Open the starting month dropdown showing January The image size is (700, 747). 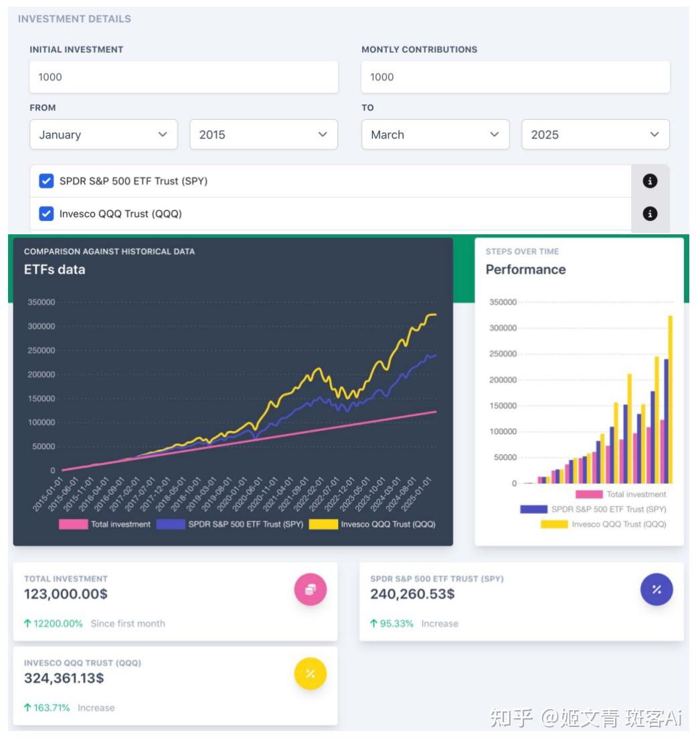point(104,135)
